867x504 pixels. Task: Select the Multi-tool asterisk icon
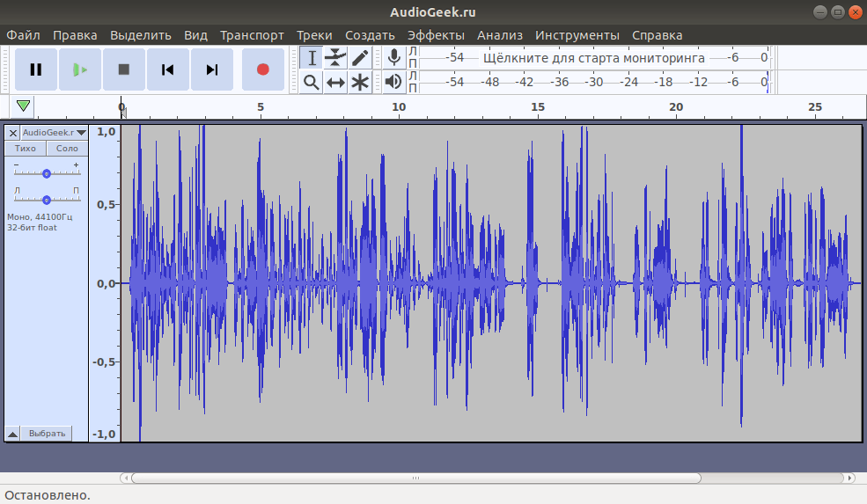360,83
